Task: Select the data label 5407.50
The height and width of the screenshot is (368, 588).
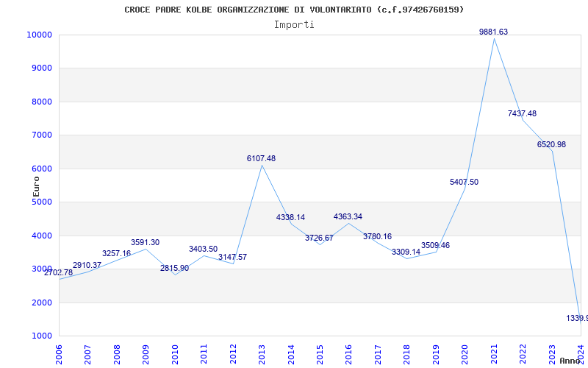Action: (x=464, y=182)
